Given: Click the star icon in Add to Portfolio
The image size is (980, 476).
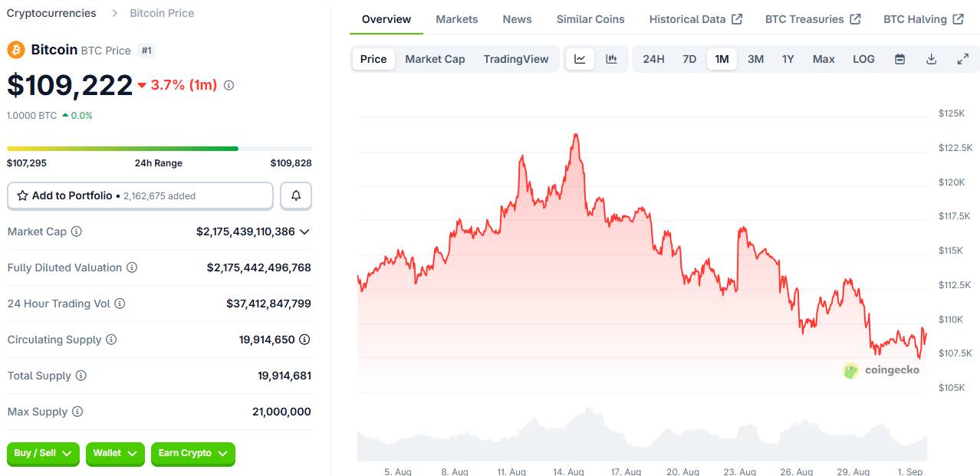Looking at the screenshot, I should pyautogui.click(x=22, y=195).
